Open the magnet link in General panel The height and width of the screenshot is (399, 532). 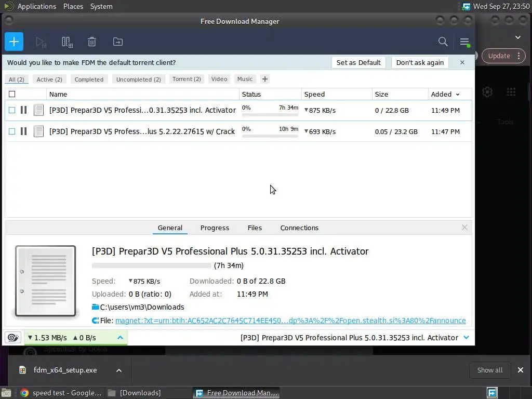click(x=290, y=321)
